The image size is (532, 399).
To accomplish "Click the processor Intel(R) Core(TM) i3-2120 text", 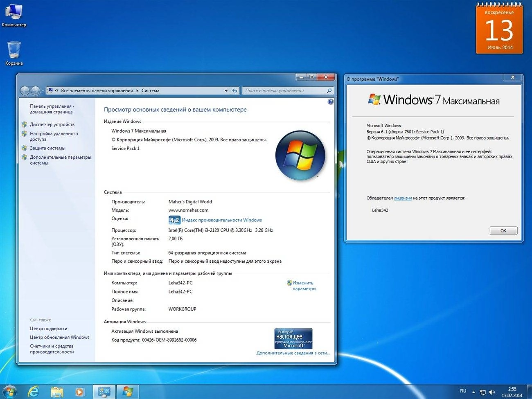I will pyautogui.click(x=221, y=230).
